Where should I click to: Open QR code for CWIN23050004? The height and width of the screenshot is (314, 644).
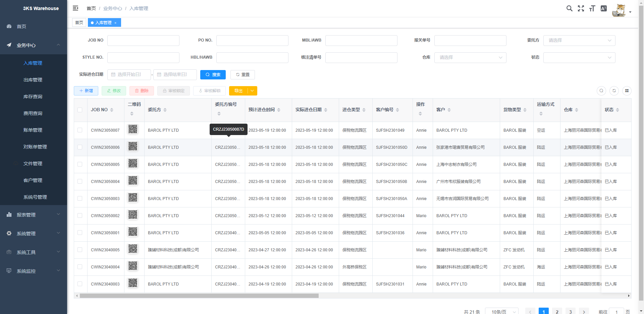click(133, 180)
